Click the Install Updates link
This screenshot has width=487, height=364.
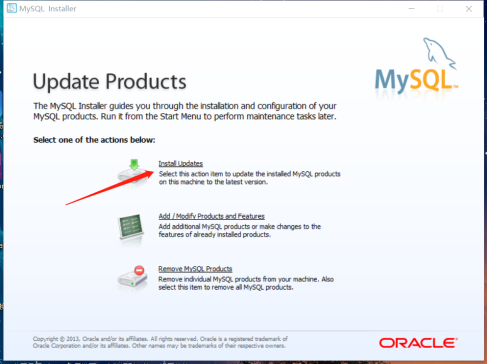pos(181,164)
